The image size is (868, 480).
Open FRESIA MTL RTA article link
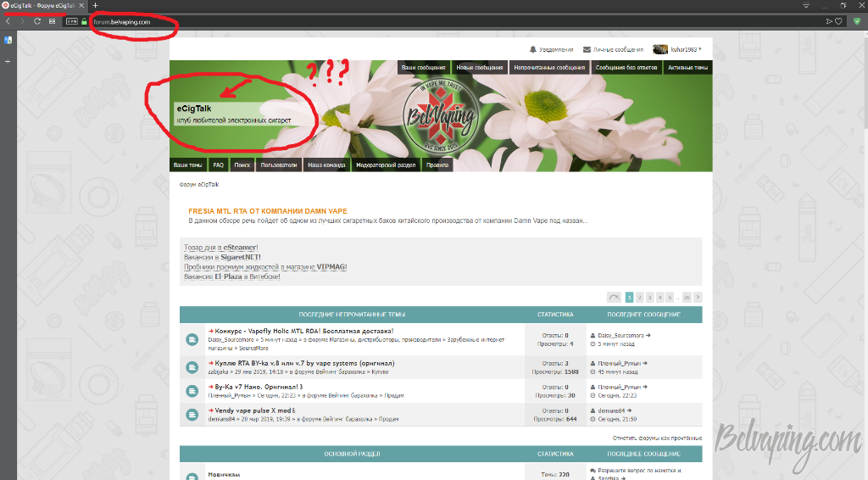267,211
